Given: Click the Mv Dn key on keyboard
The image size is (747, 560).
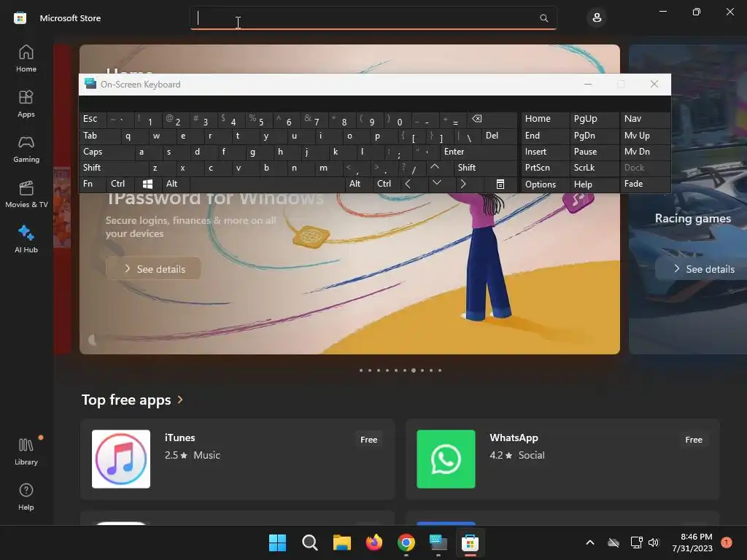Looking at the screenshot, I should tap(645, 152).
